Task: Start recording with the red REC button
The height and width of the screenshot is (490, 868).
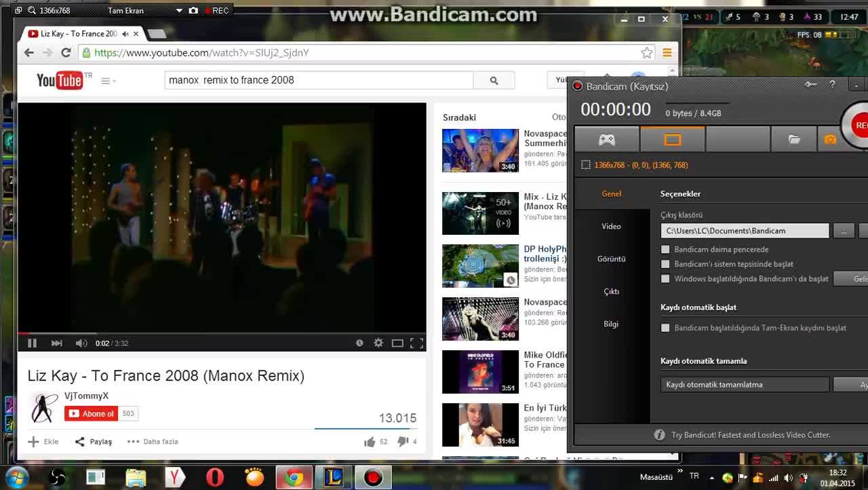Action: (x=856, y=125)
